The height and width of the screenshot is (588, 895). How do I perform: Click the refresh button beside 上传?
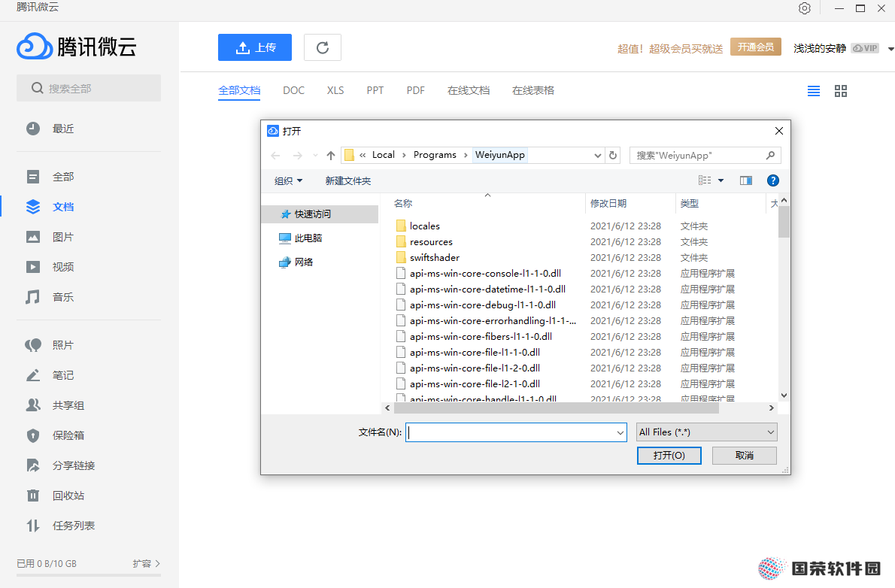(x=323, y=47)
